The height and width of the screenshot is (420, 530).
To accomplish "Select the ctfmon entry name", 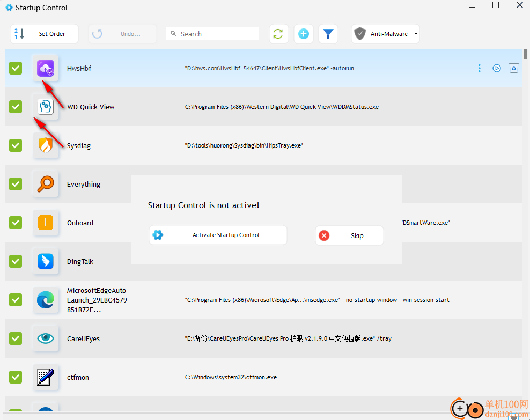I will point(78,378).
